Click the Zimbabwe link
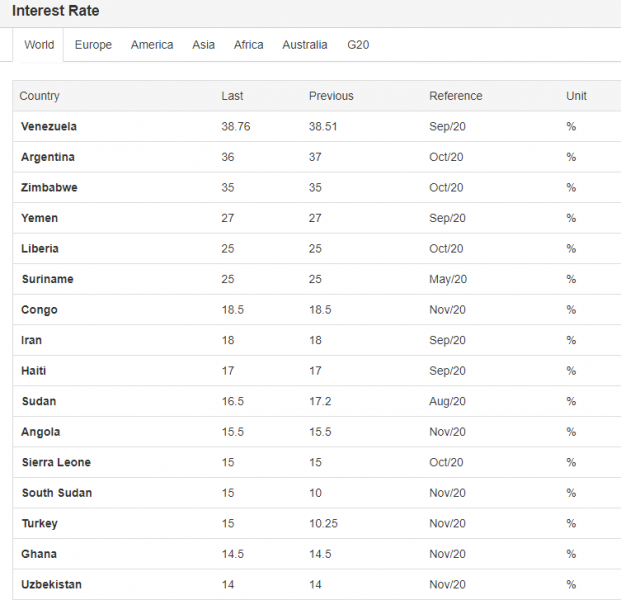This screenshot has width=621, height=600. click(49, 187)
